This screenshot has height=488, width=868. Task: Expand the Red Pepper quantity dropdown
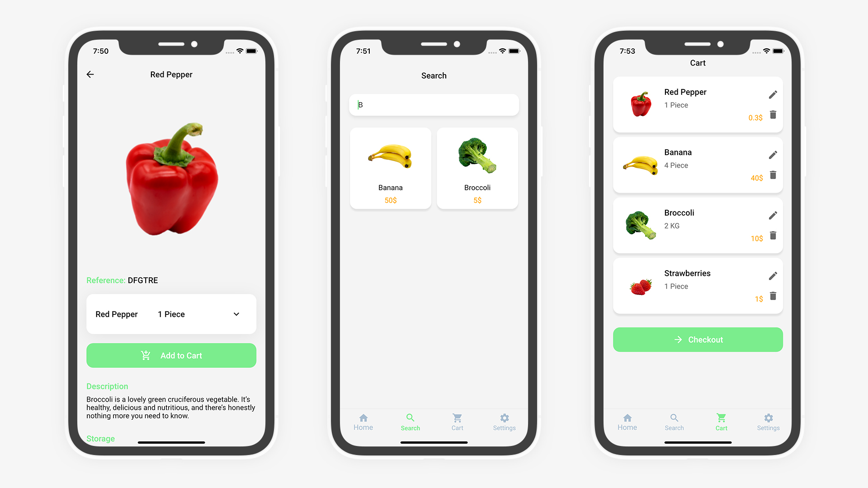237,314
